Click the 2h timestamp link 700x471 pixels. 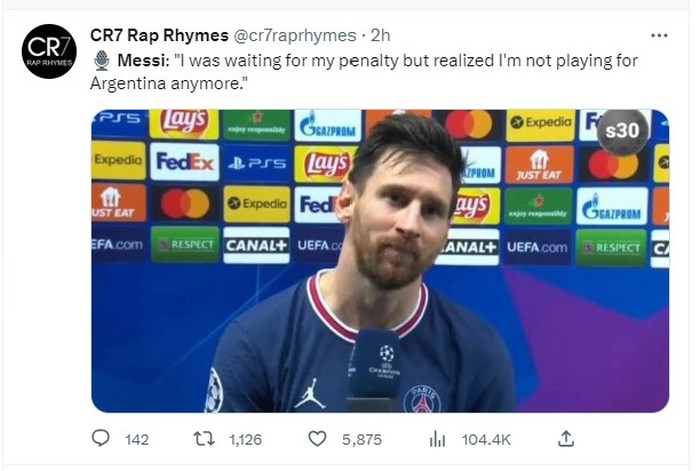(x=381, y=35)
